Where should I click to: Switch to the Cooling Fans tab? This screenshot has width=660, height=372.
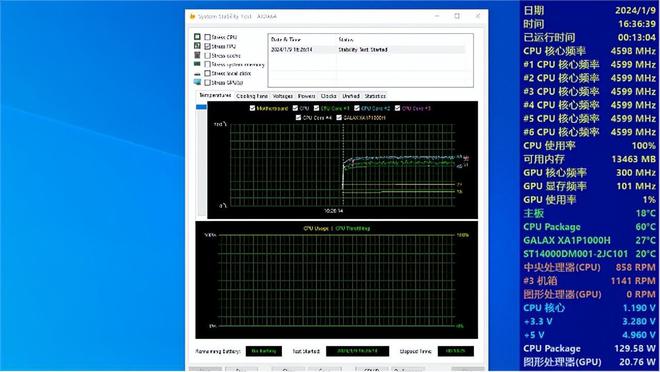pyautogui.click(x=252, y=96)
